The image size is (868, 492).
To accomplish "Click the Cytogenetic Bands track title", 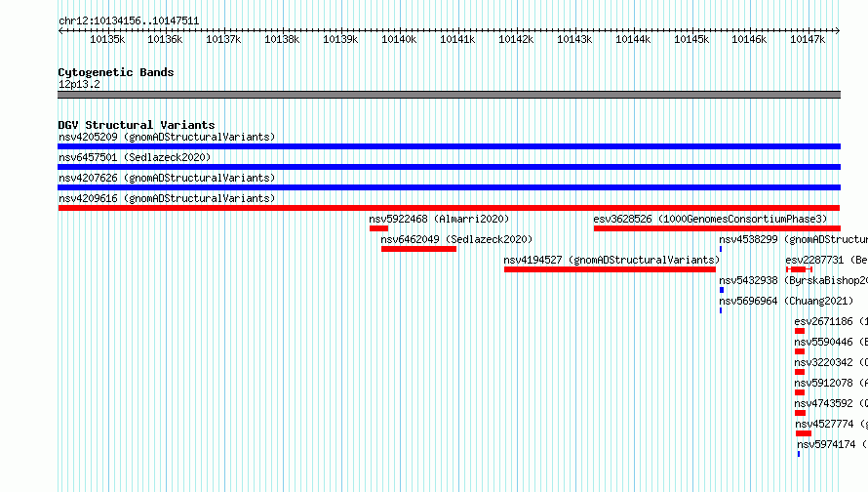I will pos(116,72).
